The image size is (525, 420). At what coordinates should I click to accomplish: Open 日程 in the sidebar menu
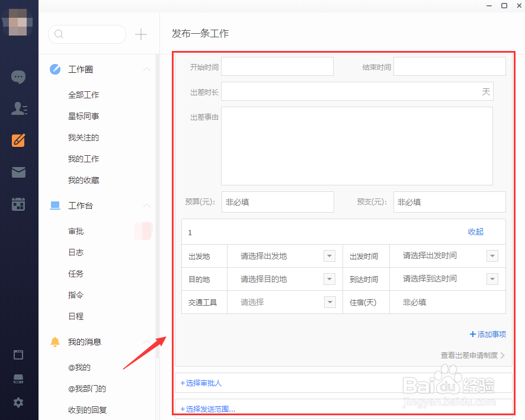76,316
